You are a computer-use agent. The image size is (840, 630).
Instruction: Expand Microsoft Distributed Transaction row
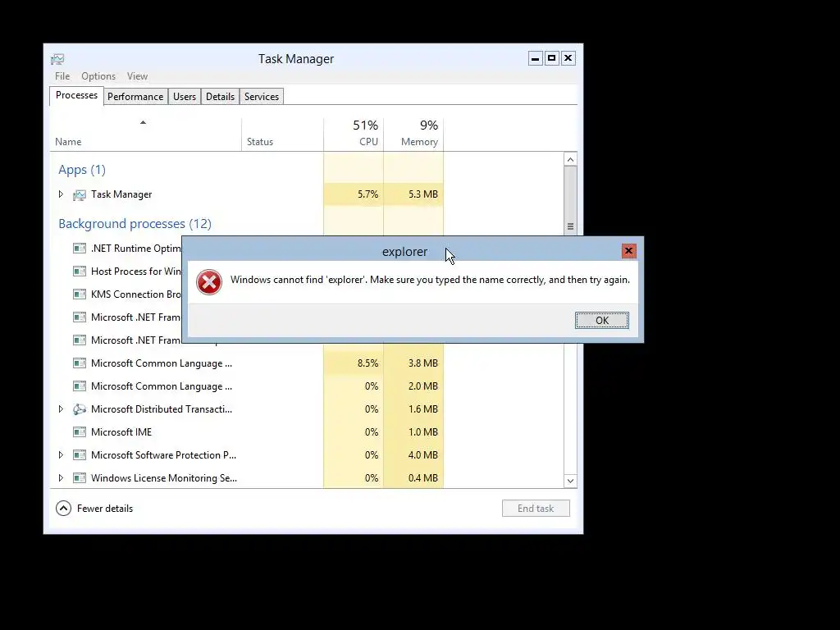point(61,409)
